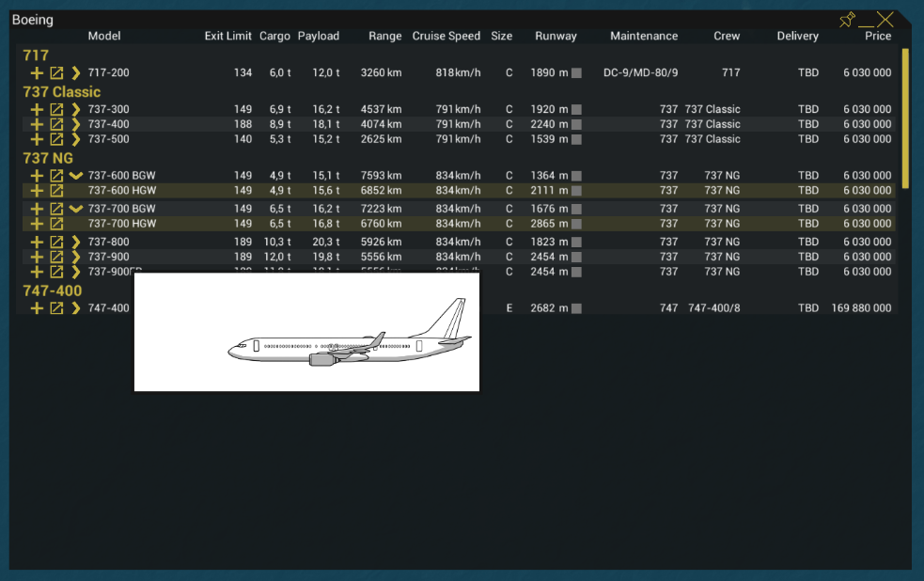Click the plus icon for 737-700 HGW
The width and height of the screenshot is (924, 581).
pyautogui.click(x=37, y=224)
